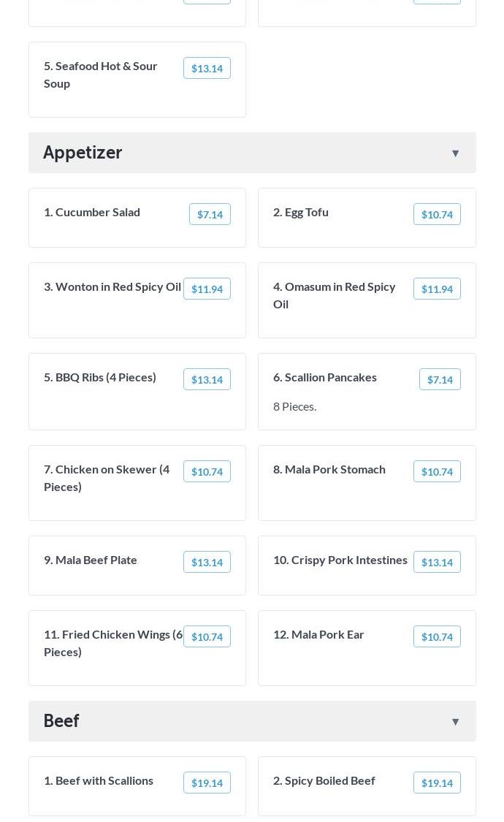504x822 pixels.
Task: Click Scallion Pancakes $7.14 price
Action: [440, 379]
